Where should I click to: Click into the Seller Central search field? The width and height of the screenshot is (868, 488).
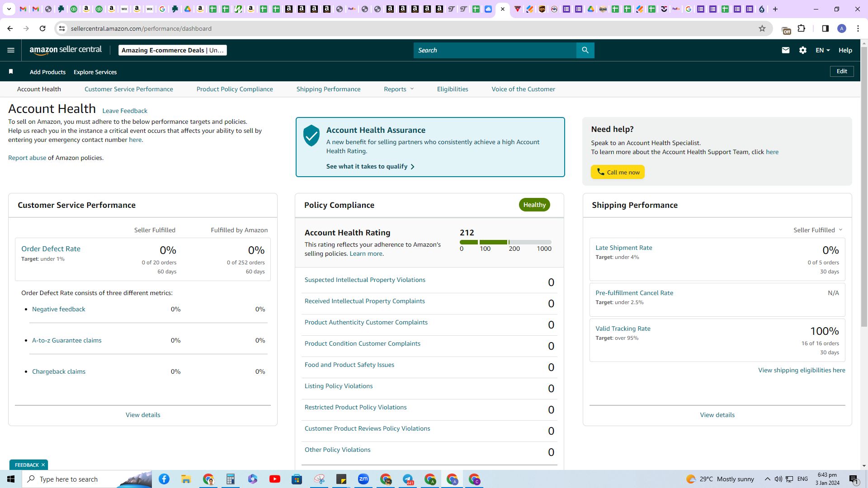pos(495,50)
